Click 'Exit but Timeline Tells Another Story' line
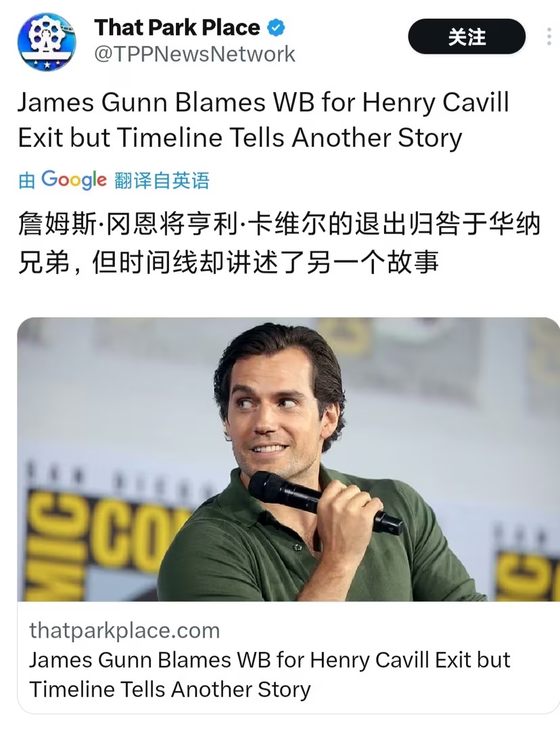Viewport: 560px width, 733px height. [240, 138]
